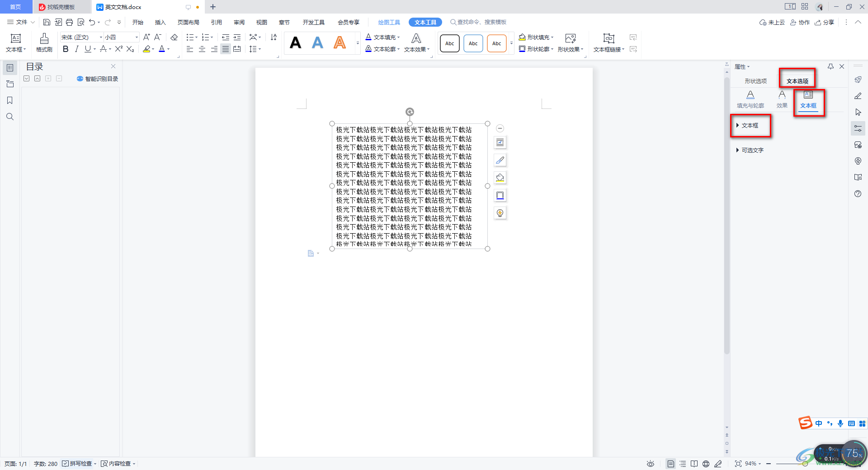This screenshot has width=868, height=470.
Task: Open the 审阅 ribbon tab
Action: click(239, 22)
